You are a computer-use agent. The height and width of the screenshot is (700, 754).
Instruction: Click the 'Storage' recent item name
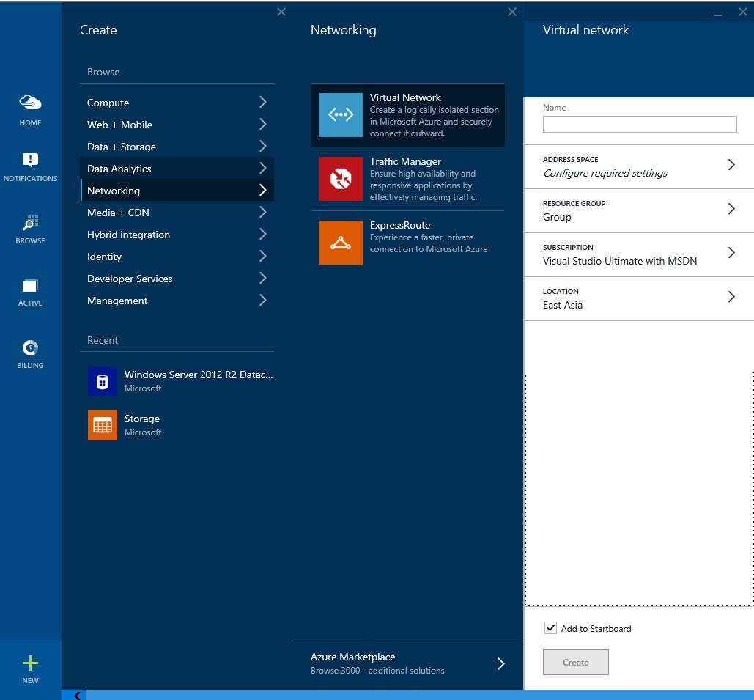point(142,419)
